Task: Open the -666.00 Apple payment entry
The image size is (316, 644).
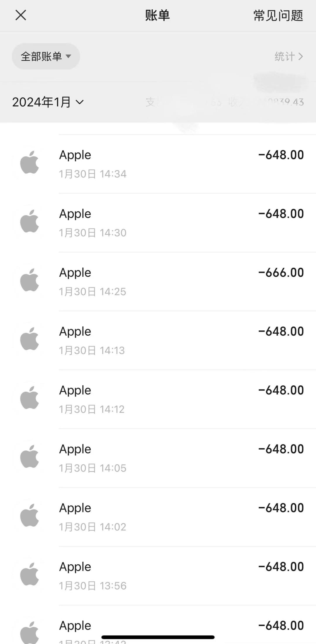Action: 158,281
